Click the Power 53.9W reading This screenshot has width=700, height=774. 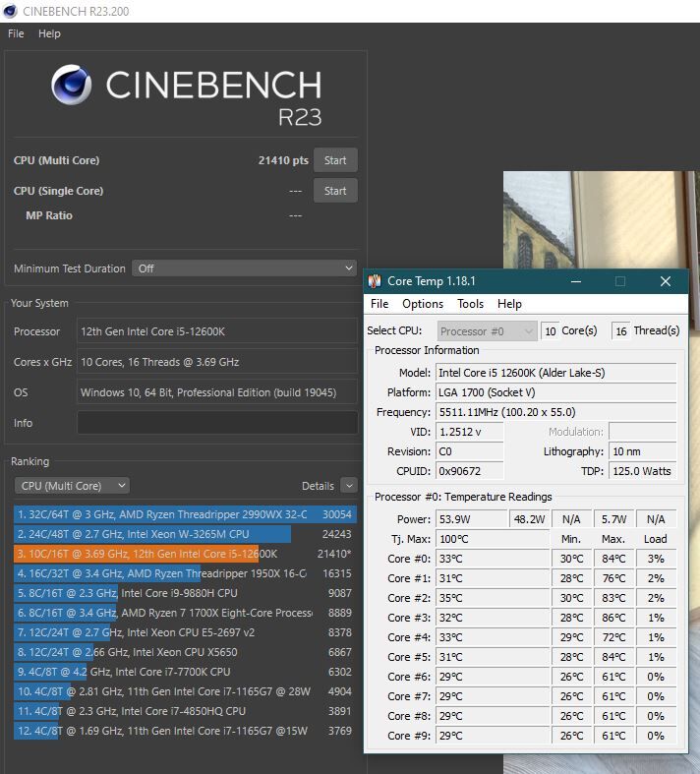471,519
